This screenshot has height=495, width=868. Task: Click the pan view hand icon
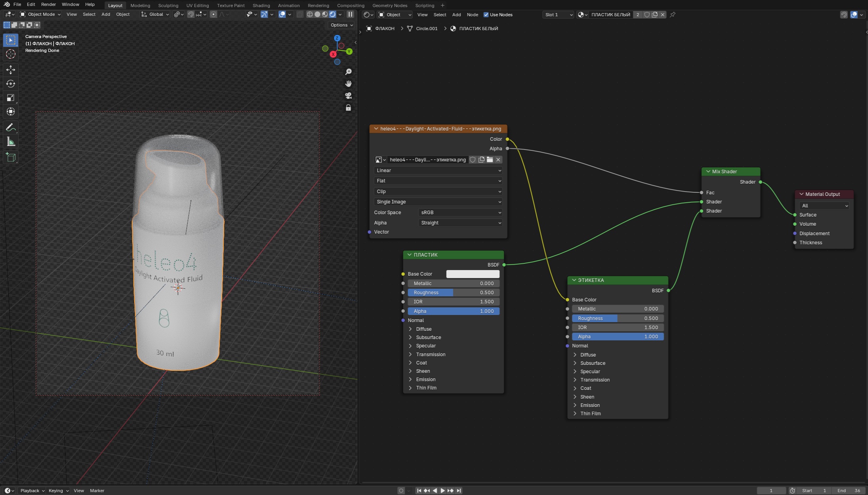[348, 84]
